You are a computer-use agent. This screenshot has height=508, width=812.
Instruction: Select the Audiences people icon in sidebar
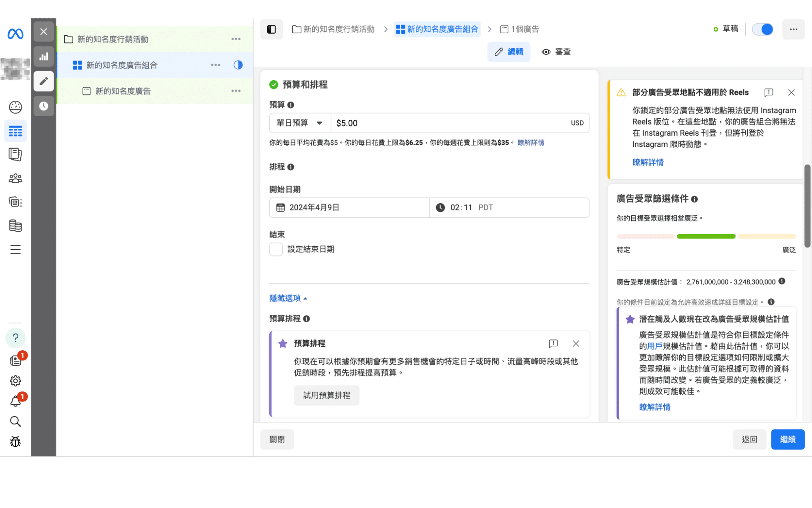15,178
